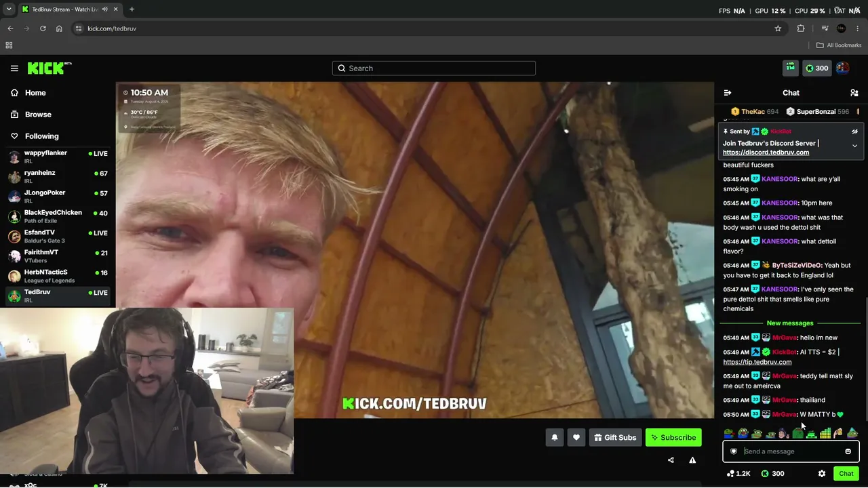The height and width of the screenshot is (488, 868).
Task: Open the browser tab search dropdown
Action: pos(9,9)
